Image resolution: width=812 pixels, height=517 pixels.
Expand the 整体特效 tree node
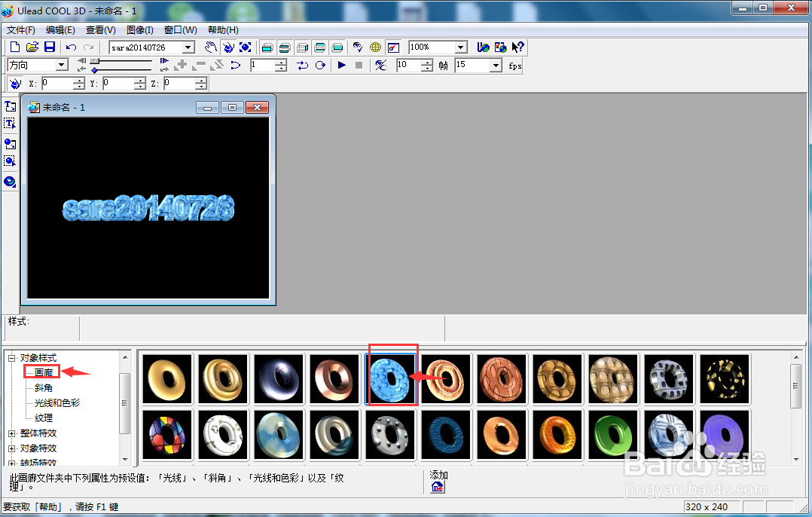point(12,433)
